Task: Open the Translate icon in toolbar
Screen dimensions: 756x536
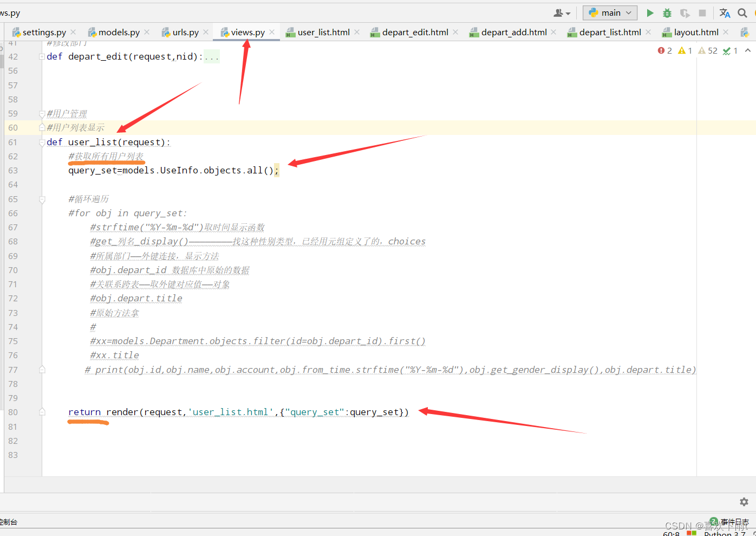Action: (x=725, y=13)
